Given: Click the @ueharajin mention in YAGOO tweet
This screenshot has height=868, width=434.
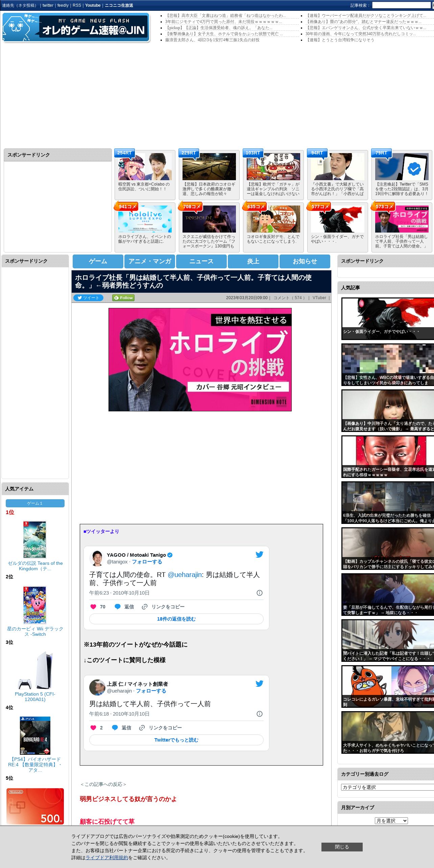Looking at the screenshot, I should coord(185,575).
